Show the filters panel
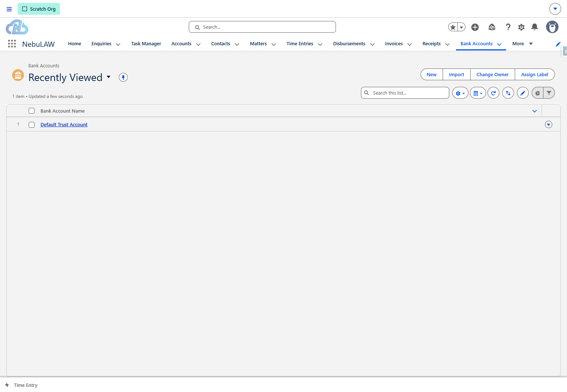Image resolution: width=567 pixels, height=392 pixels. pyautogui.click(x=549, y=93)
